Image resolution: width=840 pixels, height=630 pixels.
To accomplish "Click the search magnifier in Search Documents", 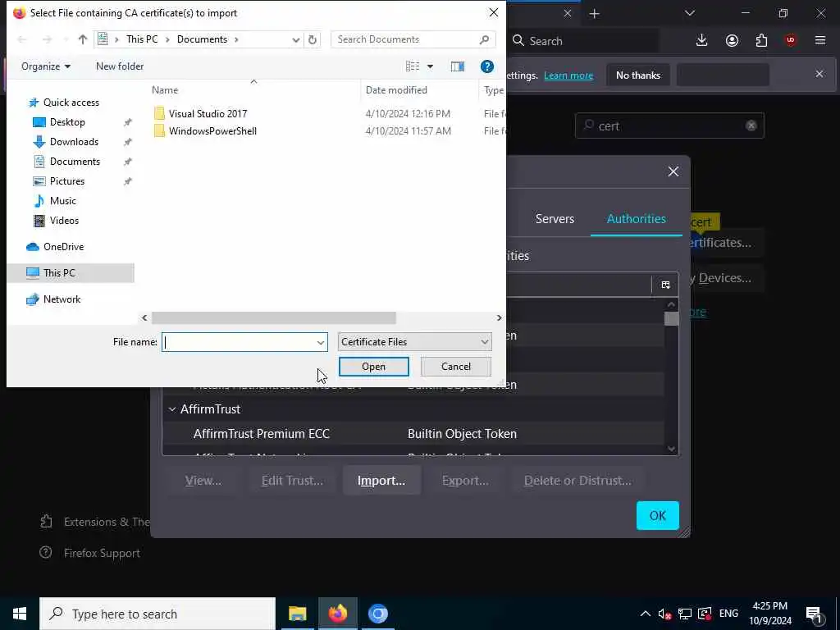I will point(484,39).
